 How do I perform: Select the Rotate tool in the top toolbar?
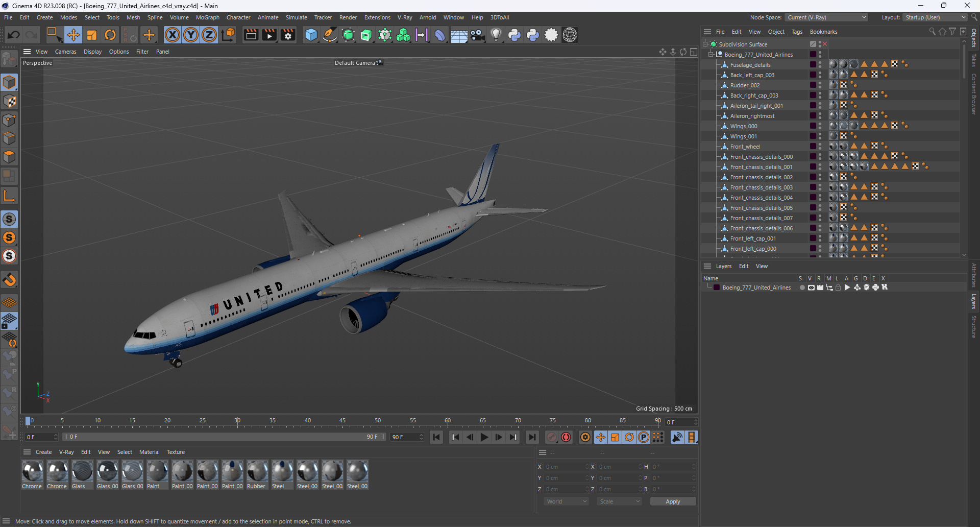coord(110,35)
